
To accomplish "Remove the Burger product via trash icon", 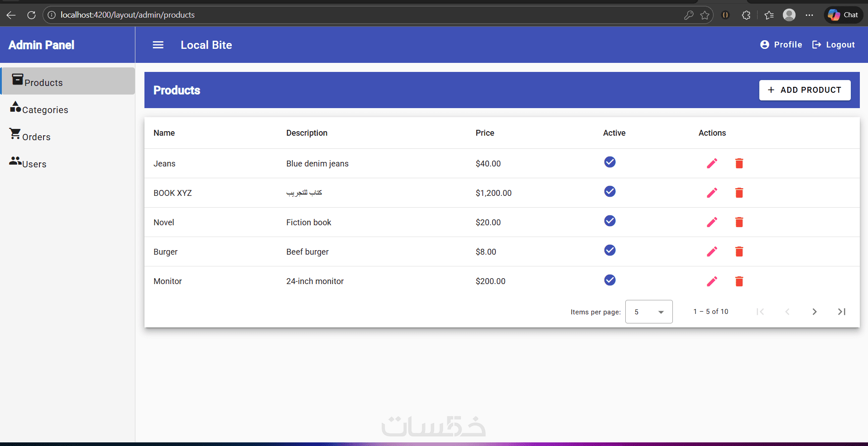I will (x=739, y=251).
